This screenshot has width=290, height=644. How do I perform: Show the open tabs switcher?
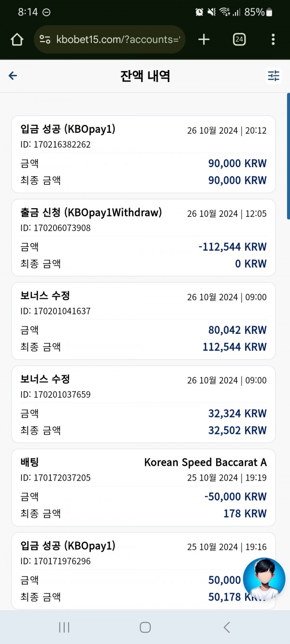[x=239, y=40]
